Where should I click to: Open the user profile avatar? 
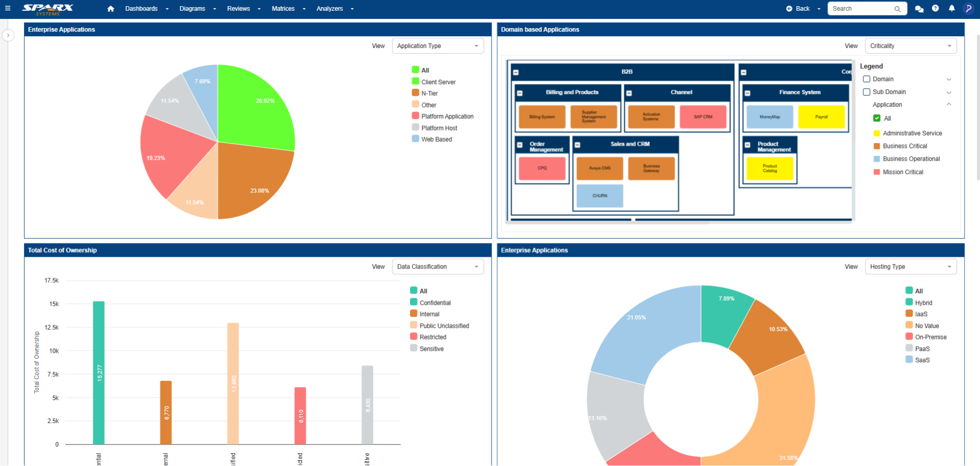(968, 9)
